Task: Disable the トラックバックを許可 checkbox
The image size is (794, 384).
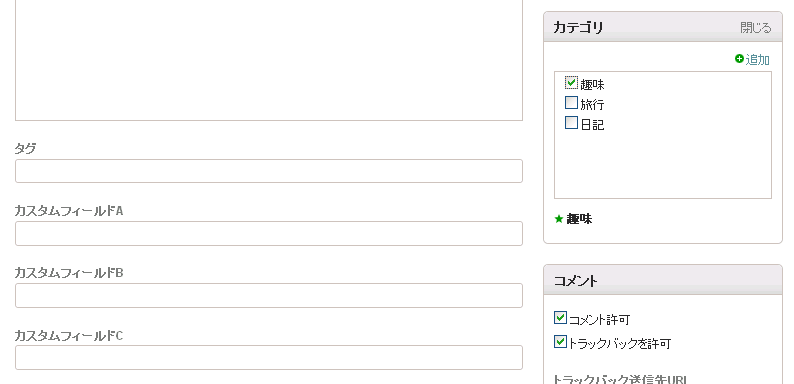Action: tap(560, 342)
